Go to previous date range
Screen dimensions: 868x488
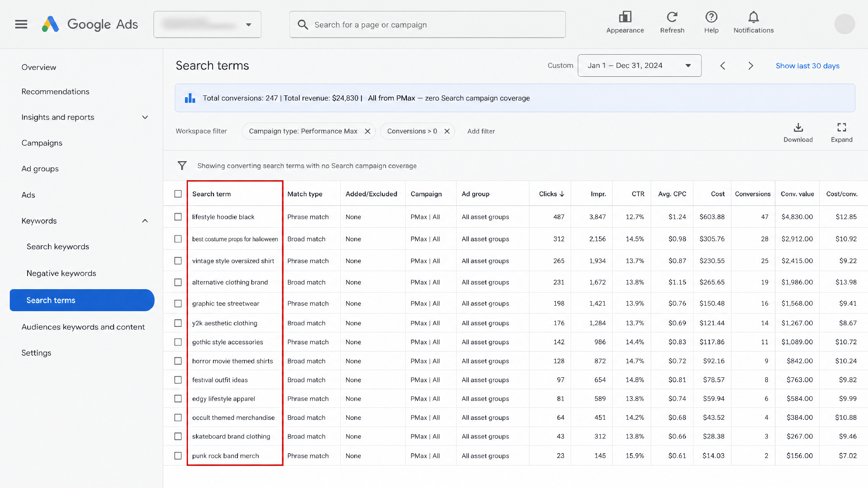pos(723,66)
